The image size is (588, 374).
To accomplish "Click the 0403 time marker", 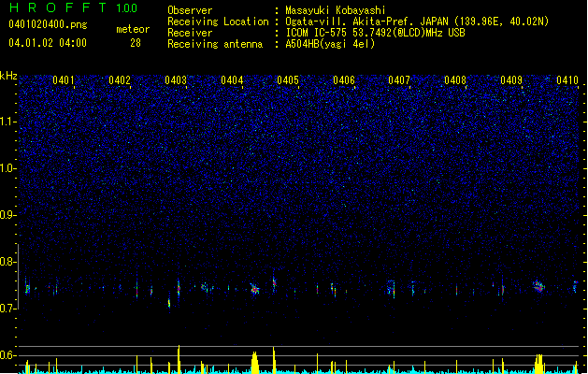I will point(176,80).
